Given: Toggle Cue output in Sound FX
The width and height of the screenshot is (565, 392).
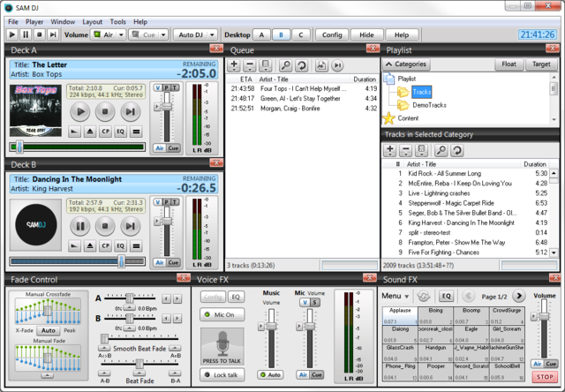Looking at the screenshot, I should point(551,364).
